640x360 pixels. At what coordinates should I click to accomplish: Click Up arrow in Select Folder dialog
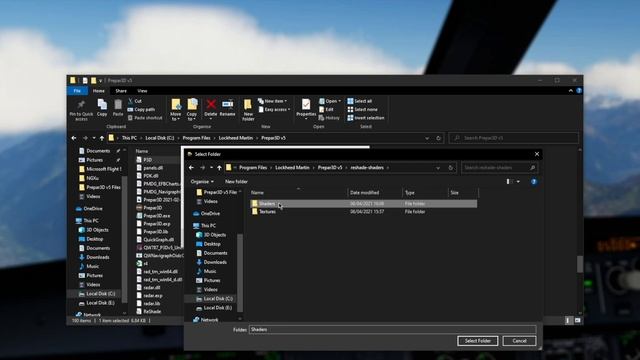click(x=219, y=168)
